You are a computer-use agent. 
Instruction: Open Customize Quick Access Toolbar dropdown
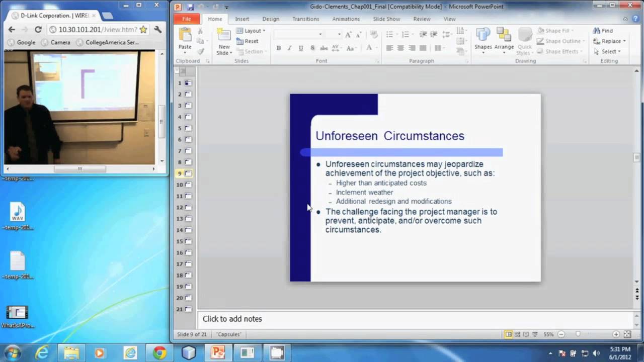coord(226,7)
